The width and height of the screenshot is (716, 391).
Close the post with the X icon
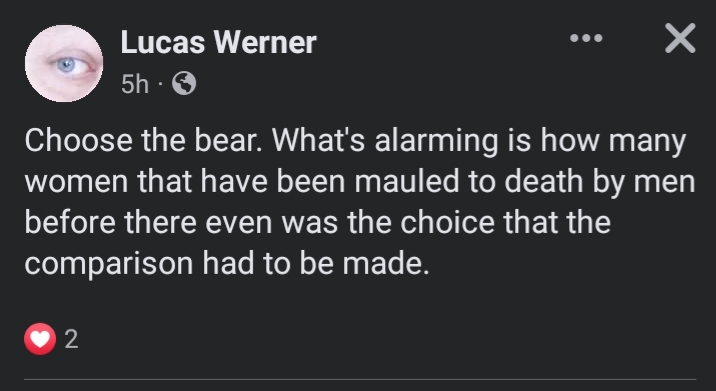click(x=680, y=38)
